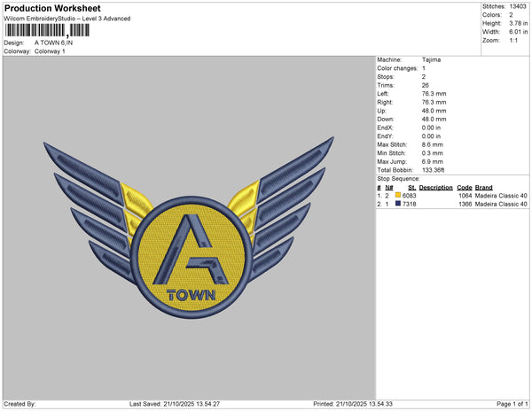Select the first stop sequence row brand
532x411 pixels.
(501, 195)
